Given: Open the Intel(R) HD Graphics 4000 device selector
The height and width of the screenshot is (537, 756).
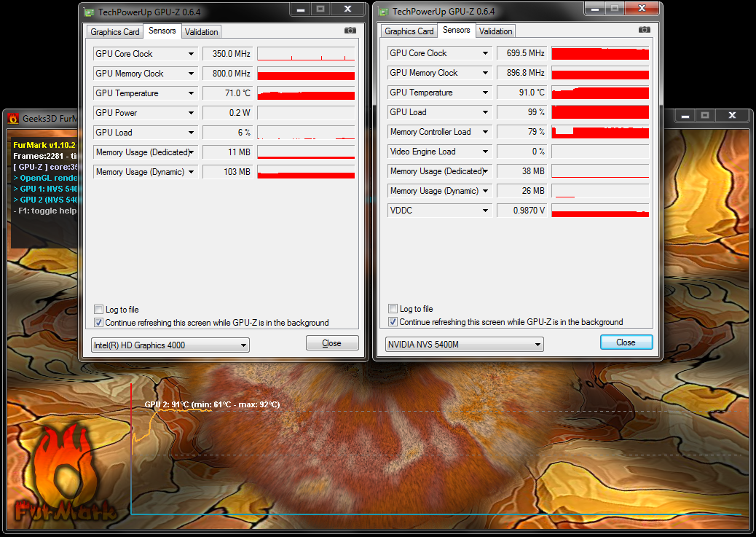Looking at the screenshot, I should pyautogui.click(x=170, y=345).
